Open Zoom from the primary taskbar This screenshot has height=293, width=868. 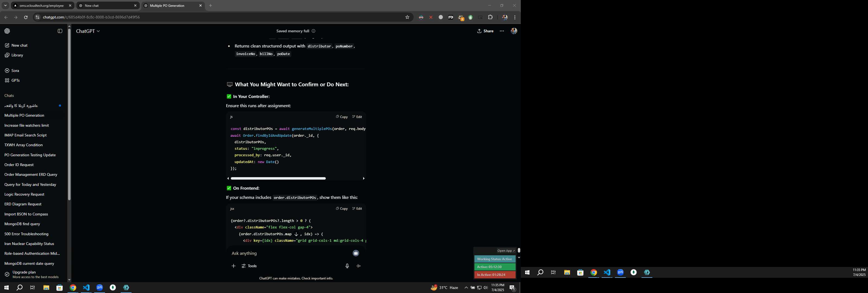tap(99, 288)
